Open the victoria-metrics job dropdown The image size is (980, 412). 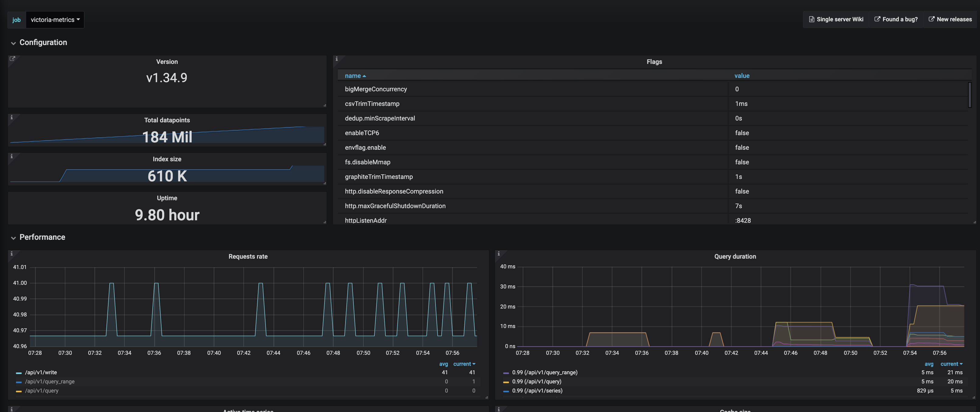point(55,20)
